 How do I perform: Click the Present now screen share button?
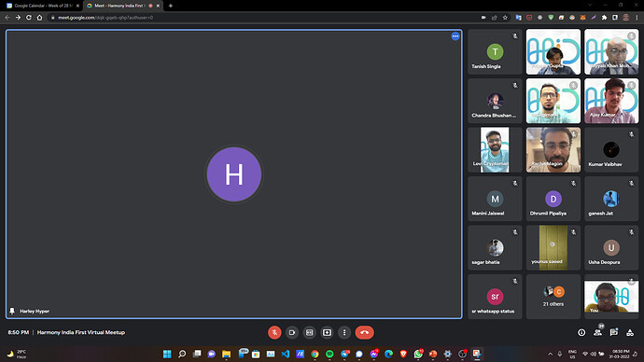327,332
